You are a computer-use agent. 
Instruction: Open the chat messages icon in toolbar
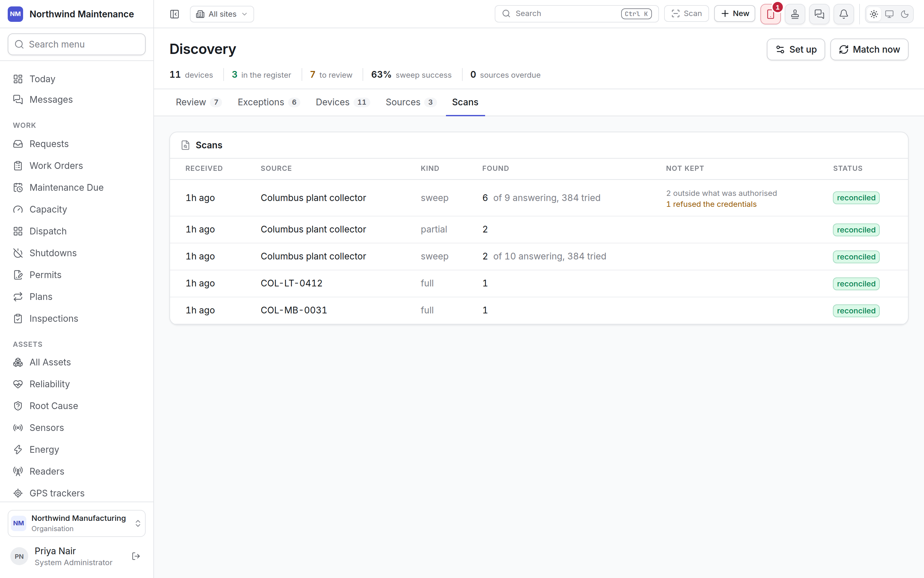tap(819, 14)
